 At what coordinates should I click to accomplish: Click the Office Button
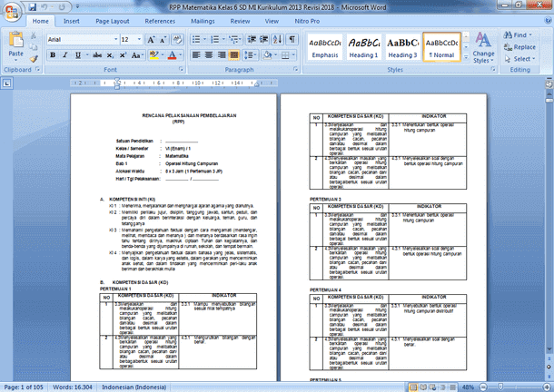click(12, 11)
